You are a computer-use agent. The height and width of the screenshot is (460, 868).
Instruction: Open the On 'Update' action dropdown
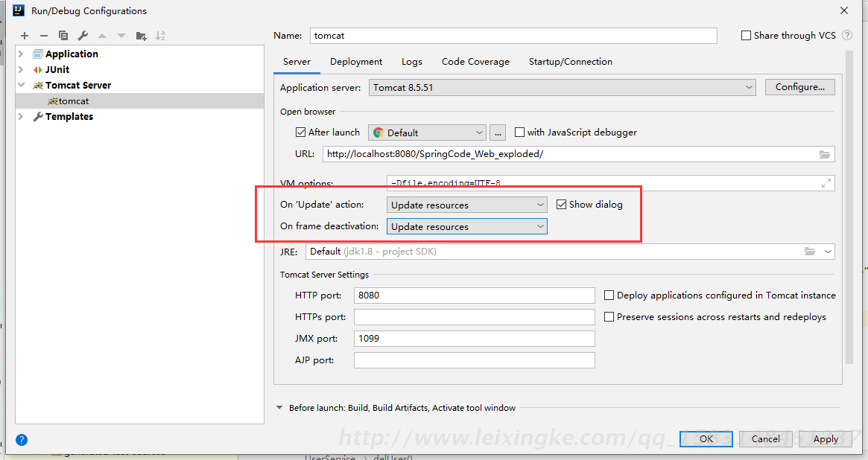[466, 205]
